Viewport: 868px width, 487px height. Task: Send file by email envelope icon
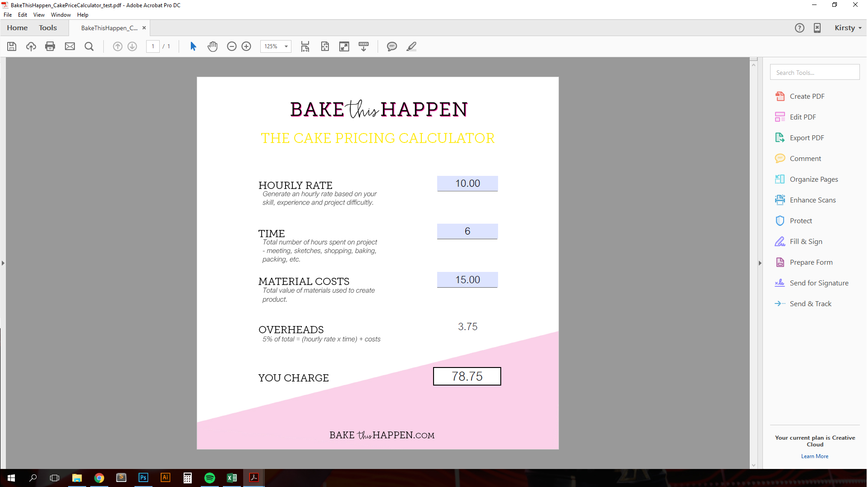[x=70, y=46]
